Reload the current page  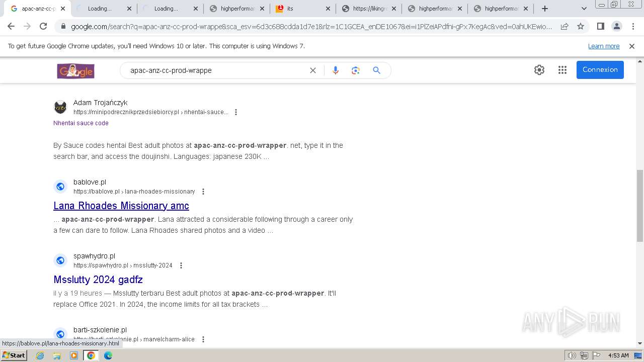coord(43,26)
